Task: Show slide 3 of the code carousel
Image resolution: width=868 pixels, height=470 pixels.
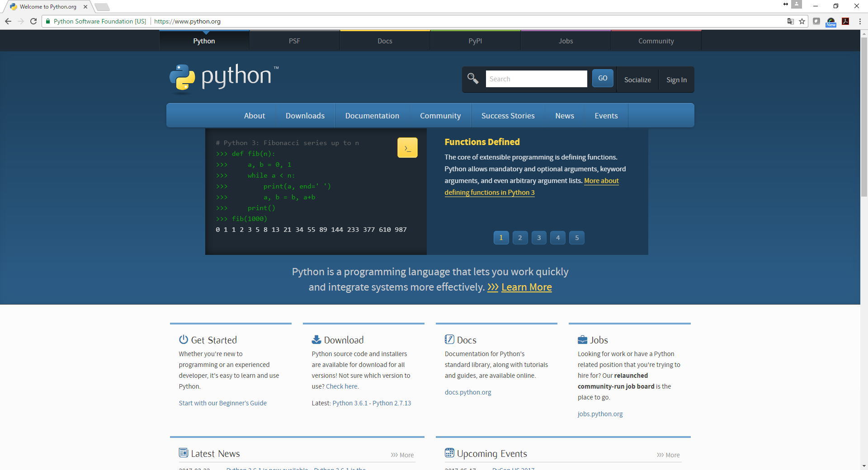Action: click(x=539, y=238)
